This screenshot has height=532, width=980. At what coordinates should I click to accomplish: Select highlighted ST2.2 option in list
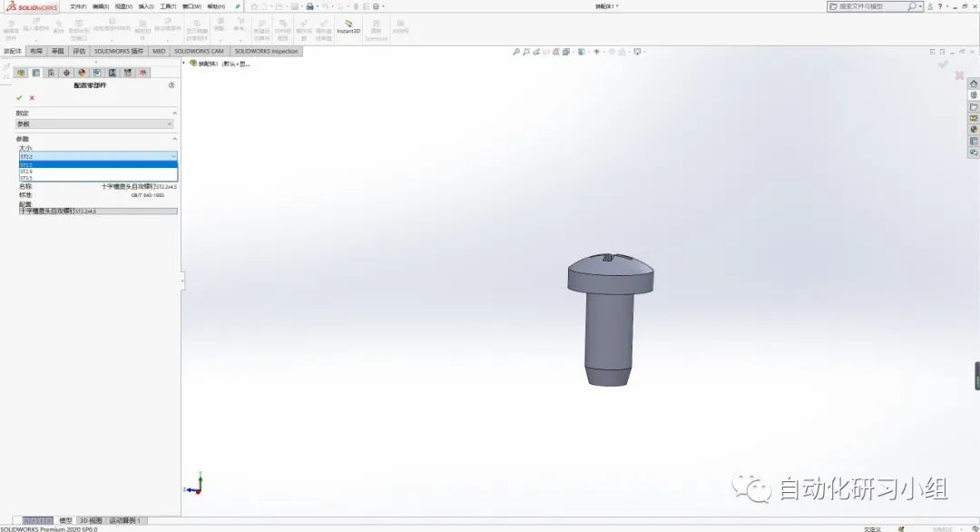point(98,164)
